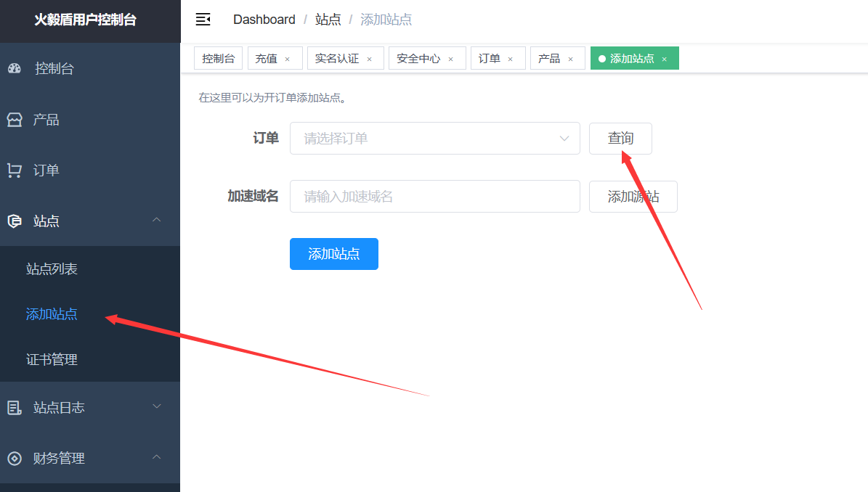Open the 请选择订单 dropdown
This screenshot has width=868, height=492.
pos(434,139)
